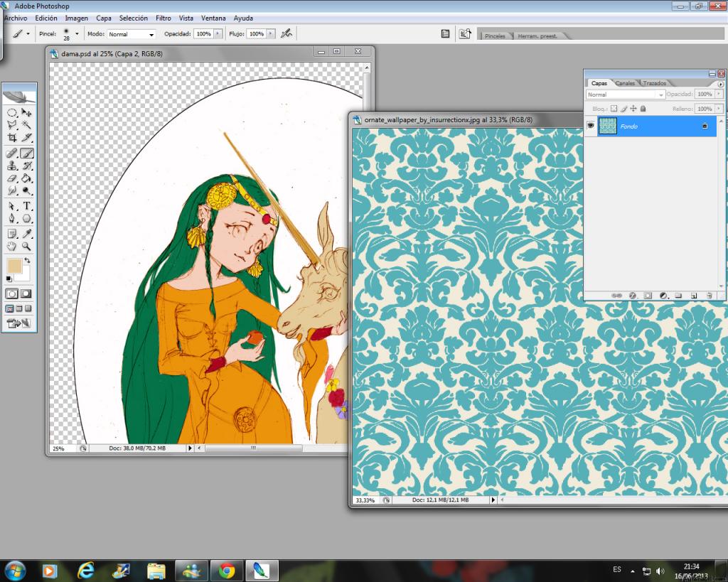
Task: Select the History Brush tool
Action: pyautogui.click(x=26, y=166)
